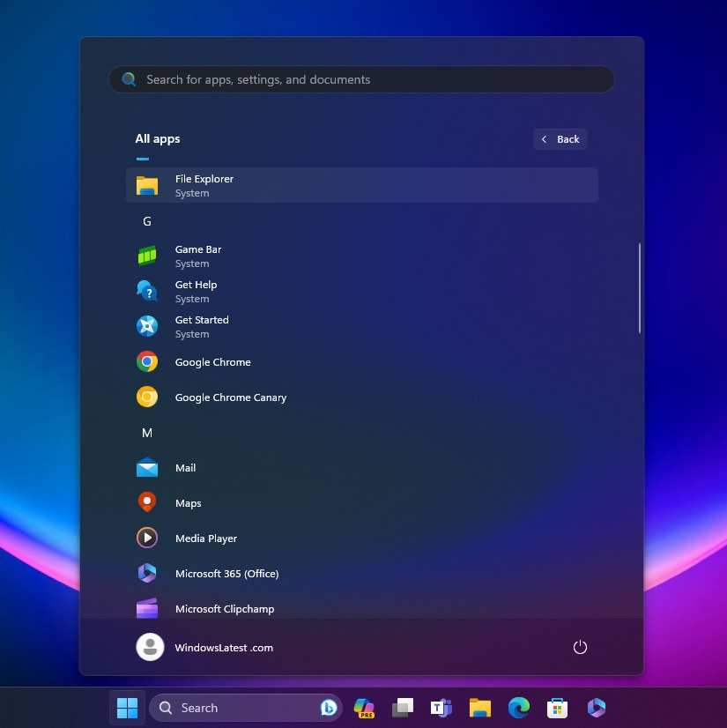Image resolution: width=727 pixels, height=728 pixels.
Task: Open Media Player
Action: pos(205,539)
